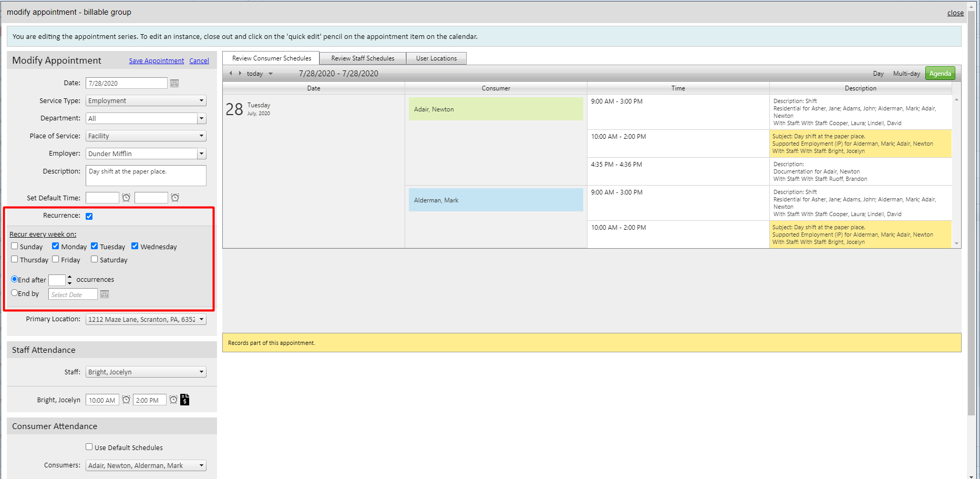
Task: Click the Alderman, Mark consumer block
Action: [496, 200]
